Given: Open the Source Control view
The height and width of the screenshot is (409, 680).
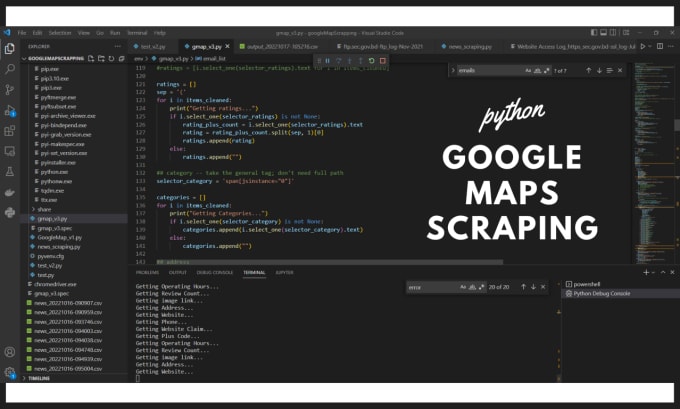Looking at the screenshot, I should click(10, 90).
